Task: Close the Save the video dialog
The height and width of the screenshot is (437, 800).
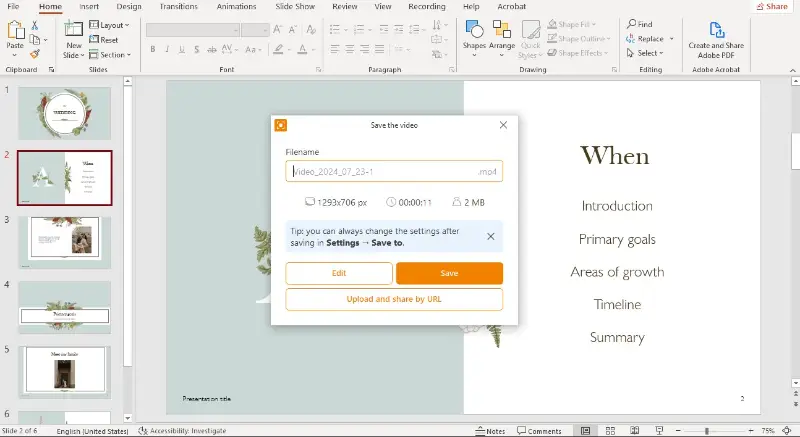Action: coord(503,125)
